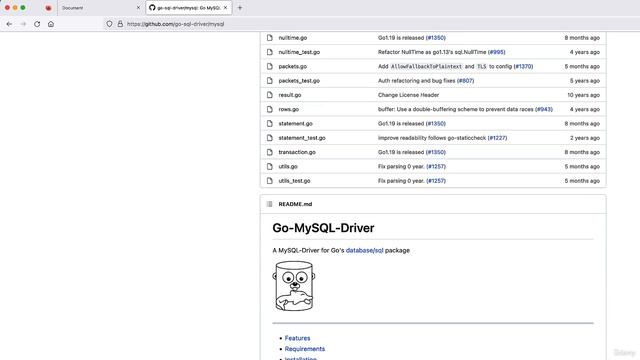640x360 pixels.
Task: Open packets_test.go file
Action: [299, 80]
